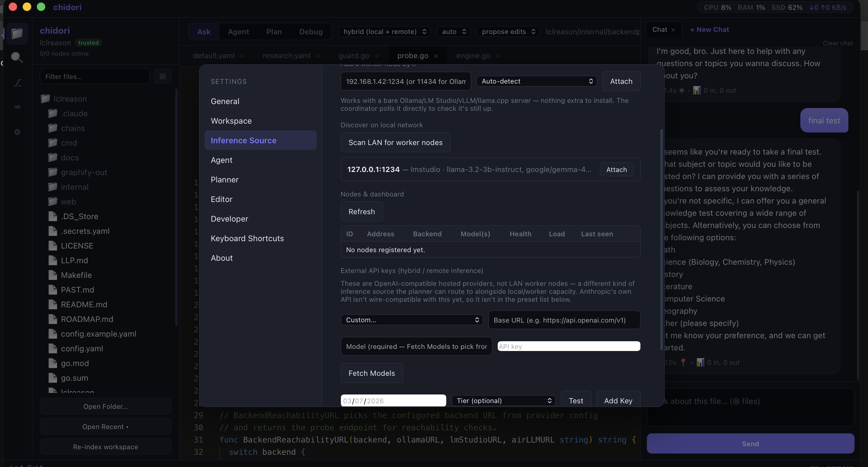Focus the Base URL input field

pos(564,320)
